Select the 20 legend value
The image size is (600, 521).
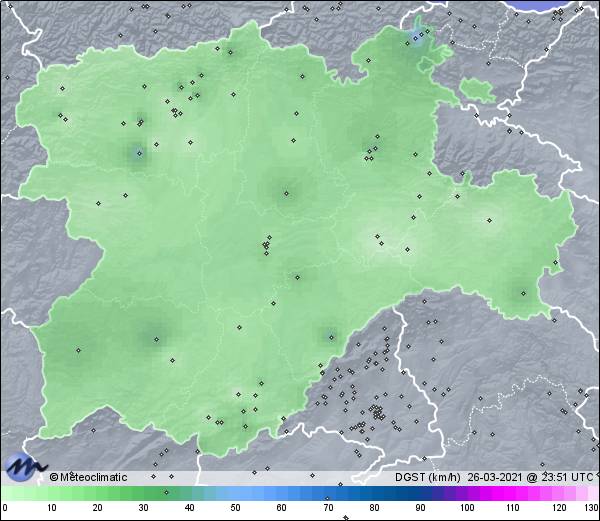tap(98, 508)
